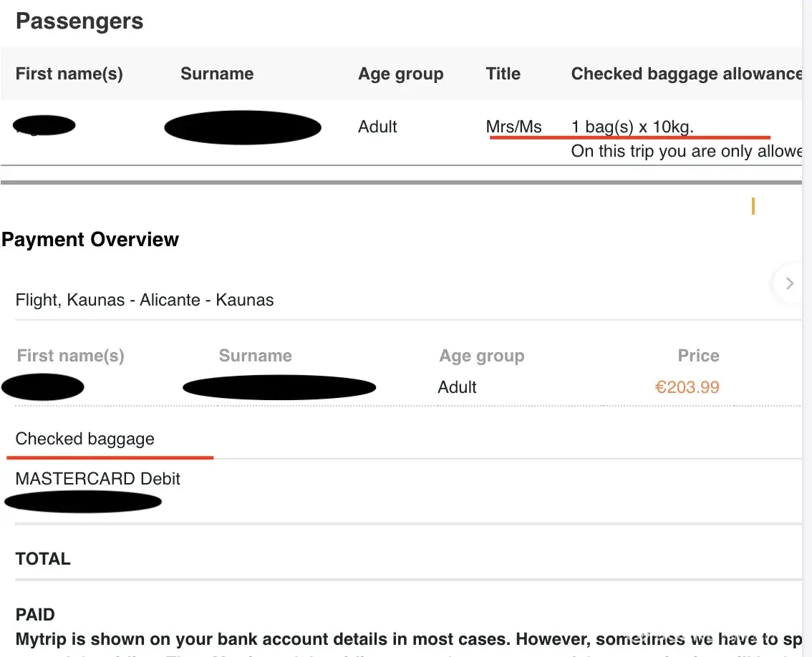
Task: Click the Age group header in Payment Overview
Action: 482,356
